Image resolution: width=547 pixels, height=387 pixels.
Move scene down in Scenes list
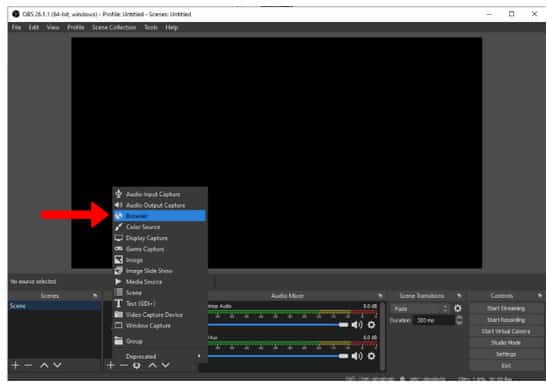point(58,365)
